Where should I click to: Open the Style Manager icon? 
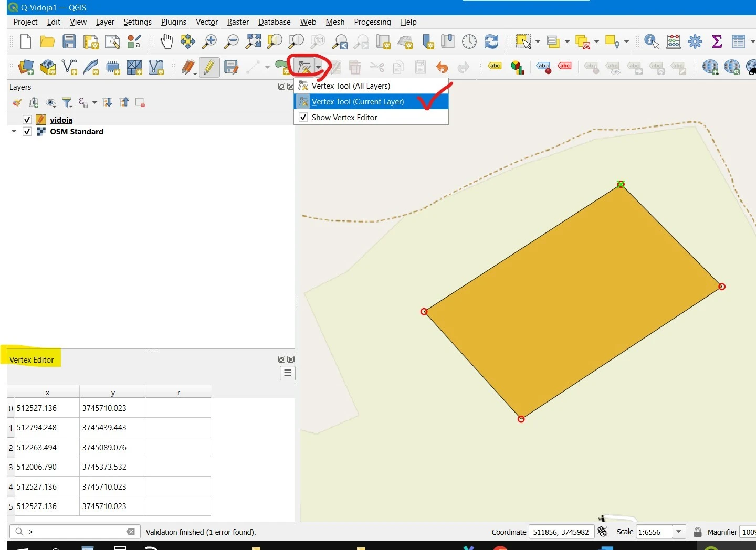click(x=134, y=41)
